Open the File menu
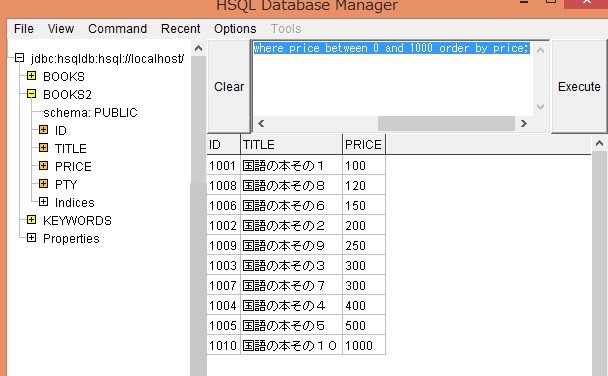Screen dimensions: 608x376 [x=24, y=29]
